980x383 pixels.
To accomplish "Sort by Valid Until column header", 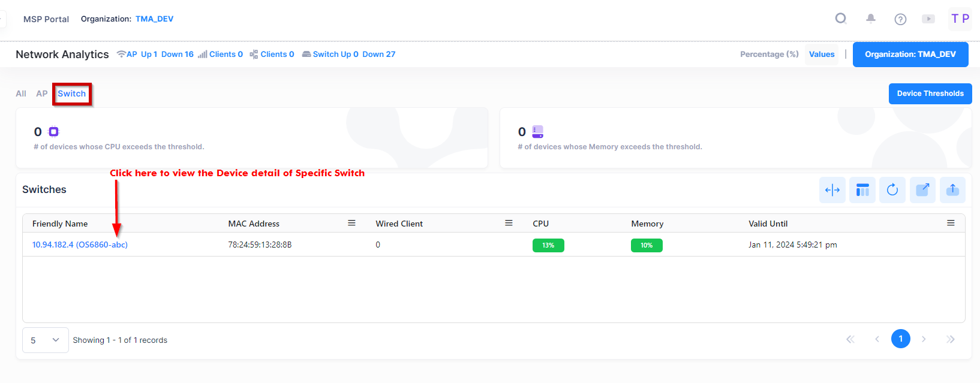I will tap(768, 224).
